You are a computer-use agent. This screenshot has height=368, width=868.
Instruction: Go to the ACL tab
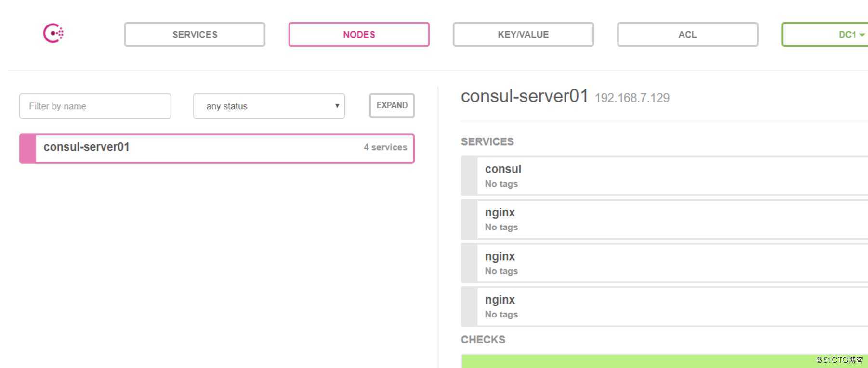coord(687,35)
